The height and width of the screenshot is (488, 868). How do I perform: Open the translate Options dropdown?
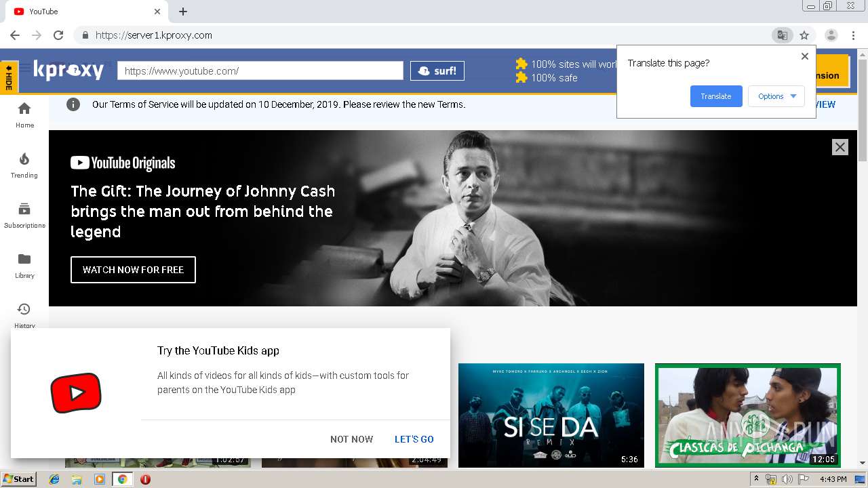[x=776, y=96]
